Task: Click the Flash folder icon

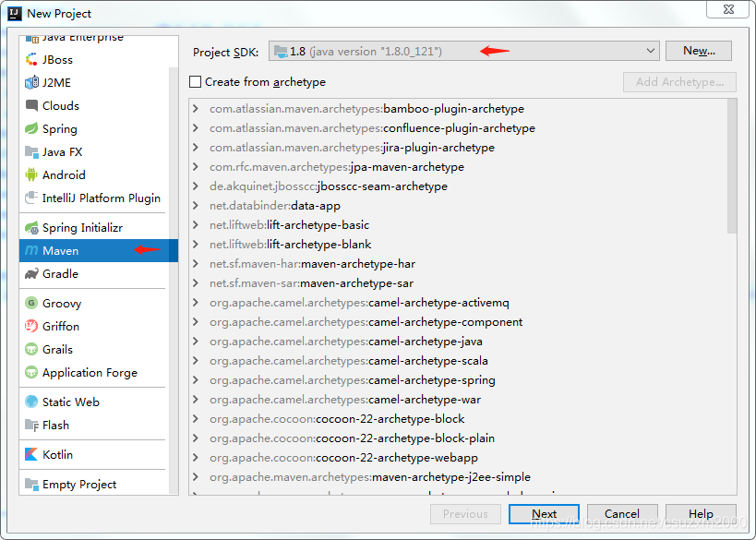Action: (31, 425)
